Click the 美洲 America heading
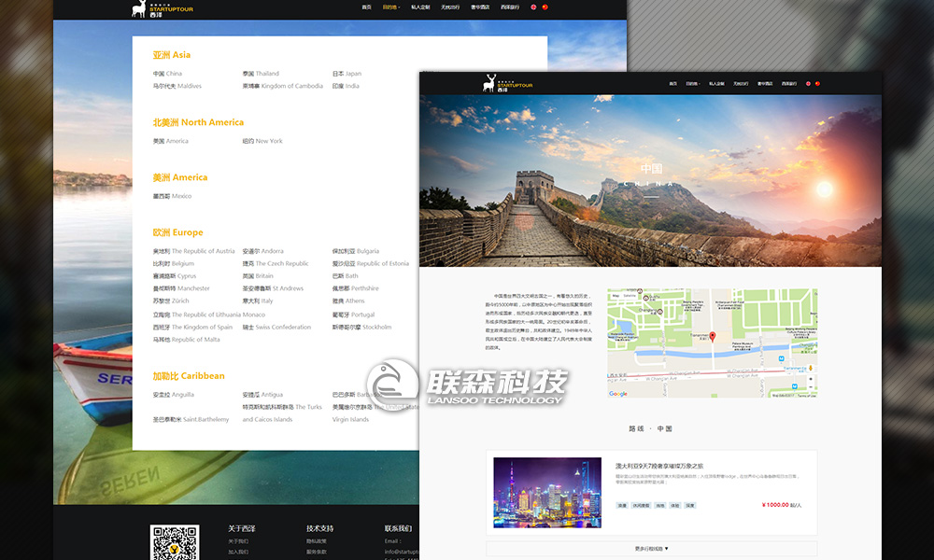The width and height of the screenshot is (934, 560). tap(180, 177)
